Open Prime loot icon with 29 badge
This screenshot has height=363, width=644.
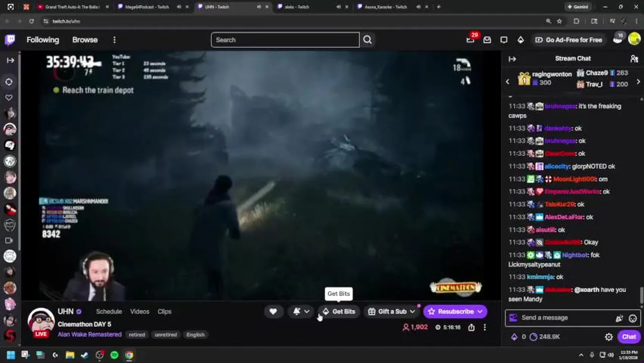click(x=470, y=40)
